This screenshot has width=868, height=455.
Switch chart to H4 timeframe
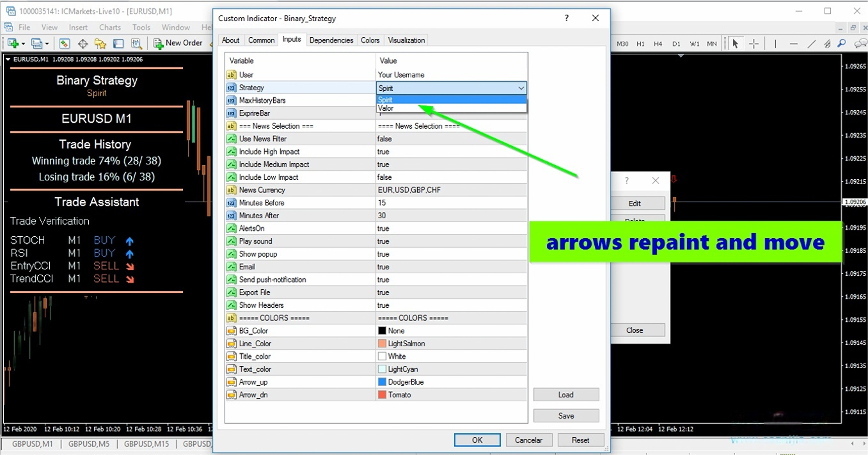point(658,44)
